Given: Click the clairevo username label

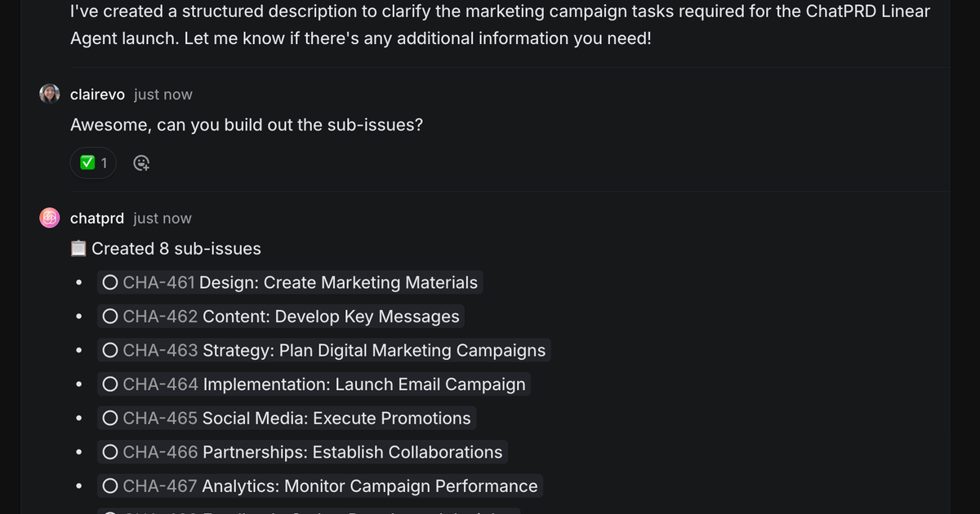Looking at the screenshot, I should click(x=97, y=93).
